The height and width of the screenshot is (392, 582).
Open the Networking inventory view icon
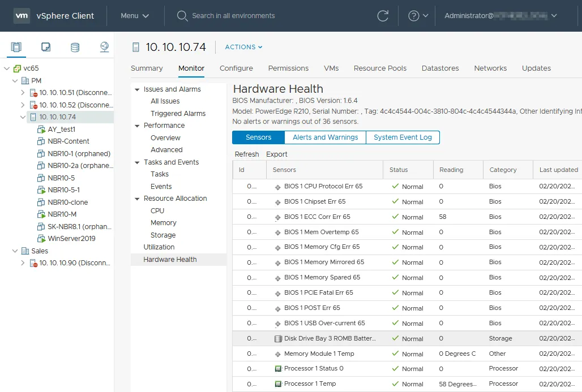(x=104, y=47)
